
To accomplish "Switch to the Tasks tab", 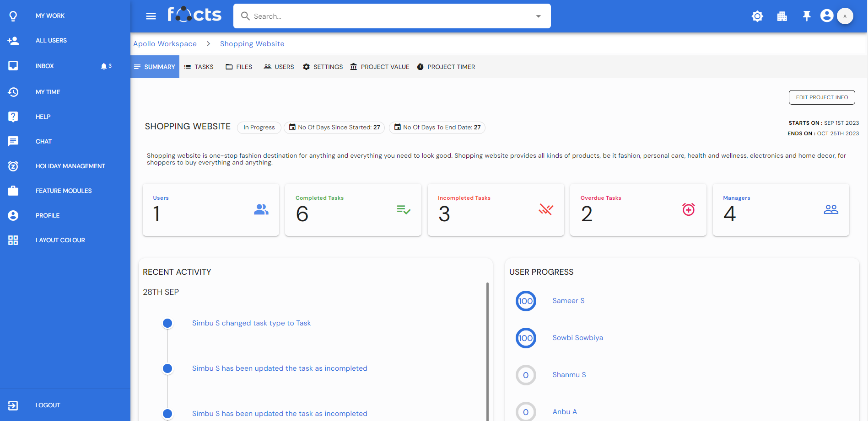I will pyautogui.click(x=199, y=67).
